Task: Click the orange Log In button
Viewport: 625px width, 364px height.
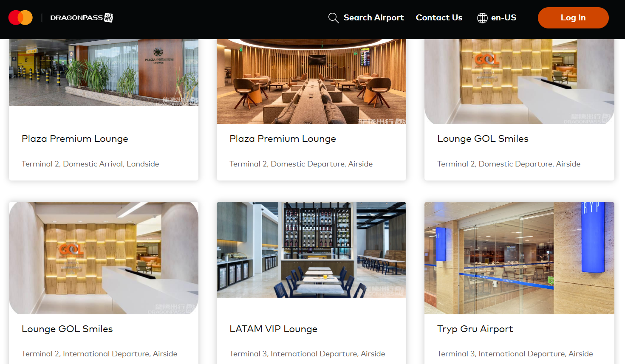Action: tap(573, 18)
